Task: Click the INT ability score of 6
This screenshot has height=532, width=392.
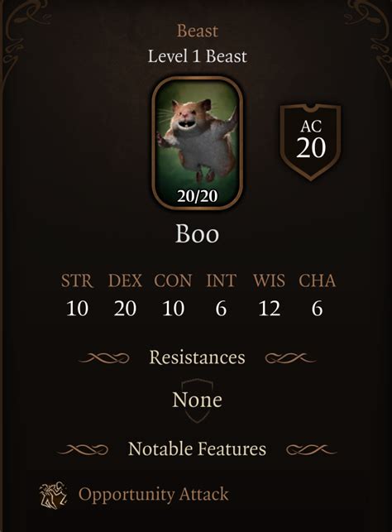Action: tap(221, 309)
